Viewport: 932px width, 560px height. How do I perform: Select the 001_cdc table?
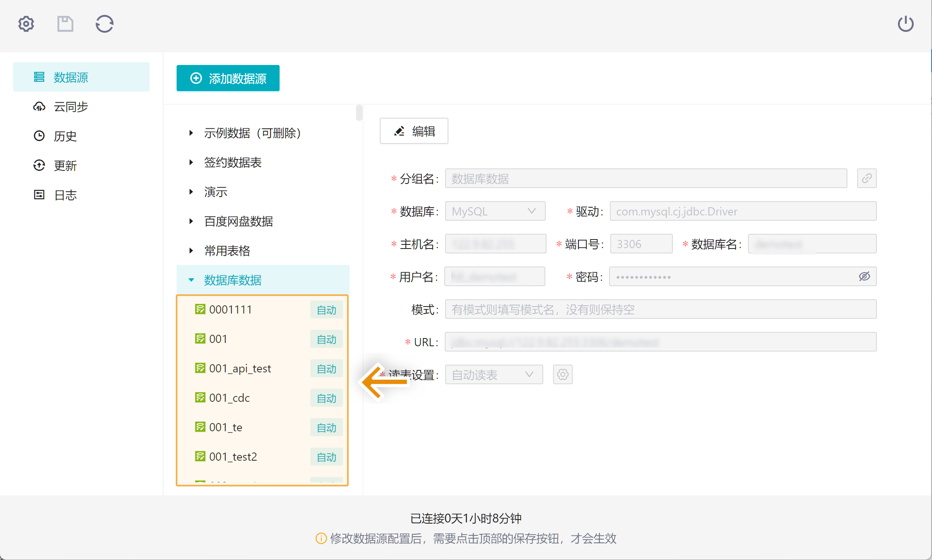(229, 398)
